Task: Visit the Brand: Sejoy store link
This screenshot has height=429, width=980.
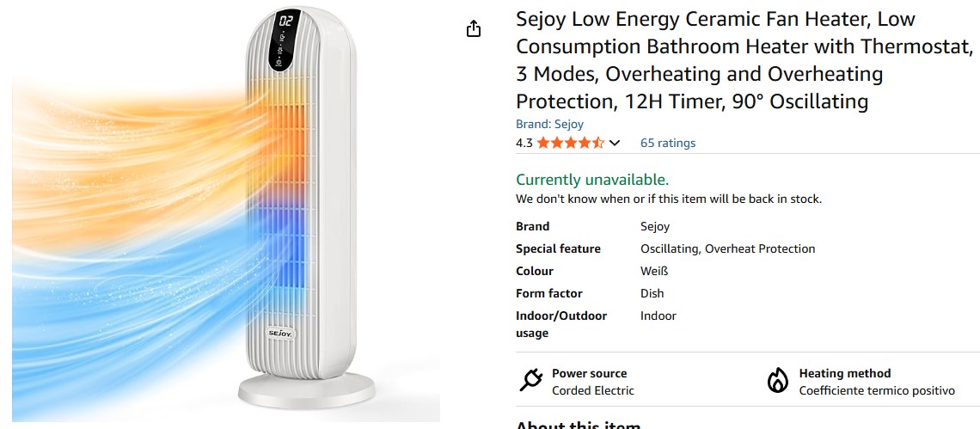Action: (549, 124)
